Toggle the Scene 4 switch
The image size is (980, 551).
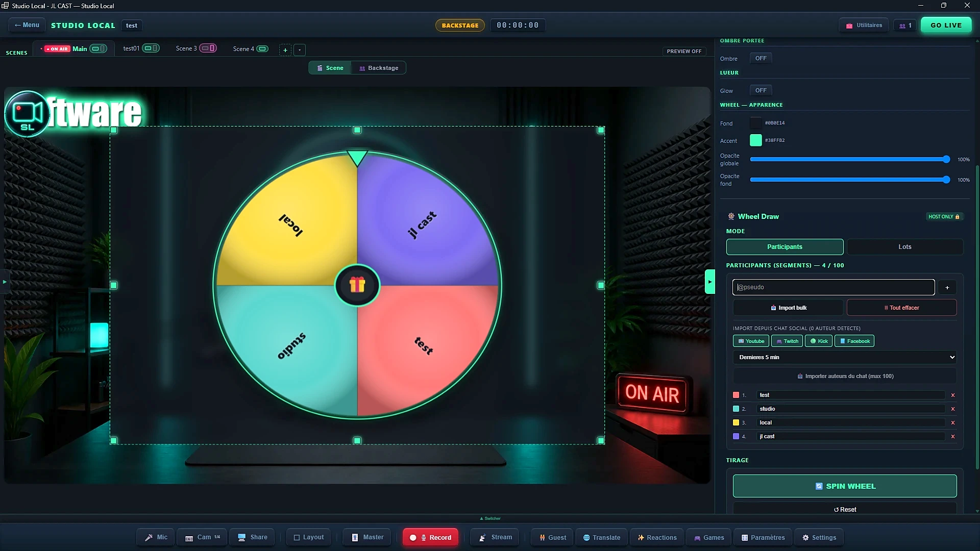pos(262,49)
